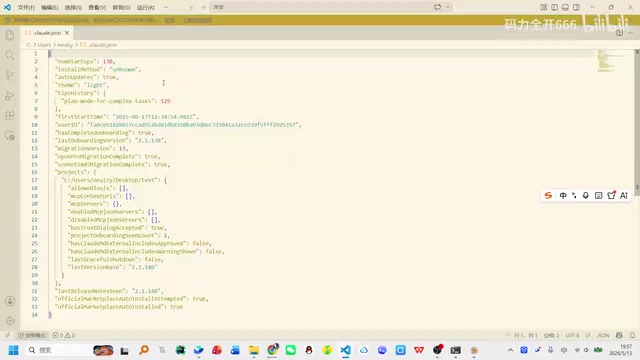Click the line and column indicator
Image resolution: width=640 pixels, height=360 pixels.
(526, 335)
